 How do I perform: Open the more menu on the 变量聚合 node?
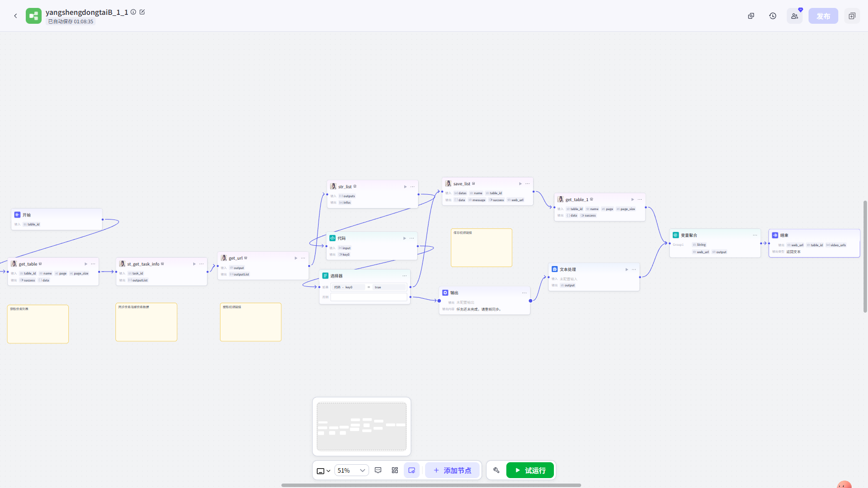tap(755, 235)
